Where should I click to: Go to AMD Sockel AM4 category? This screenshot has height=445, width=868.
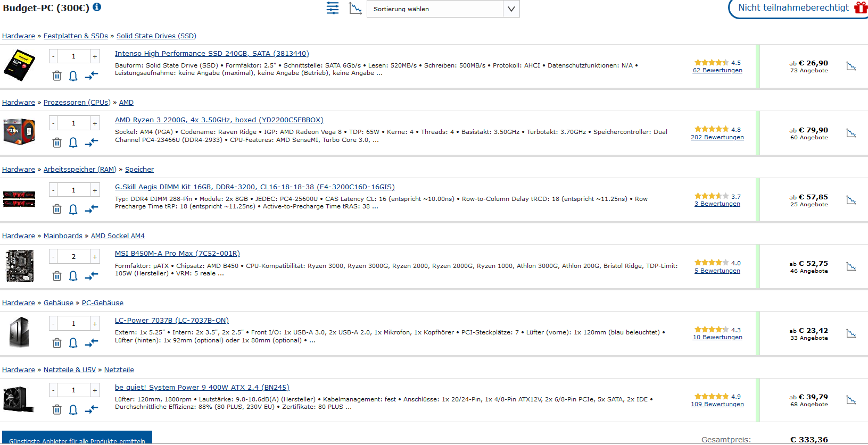(118, 236)
